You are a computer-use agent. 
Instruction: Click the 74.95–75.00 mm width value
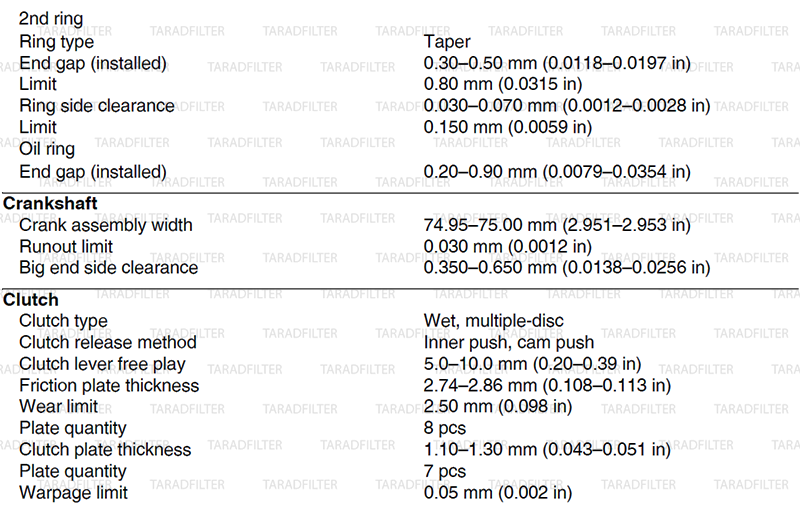click(557, 225)
